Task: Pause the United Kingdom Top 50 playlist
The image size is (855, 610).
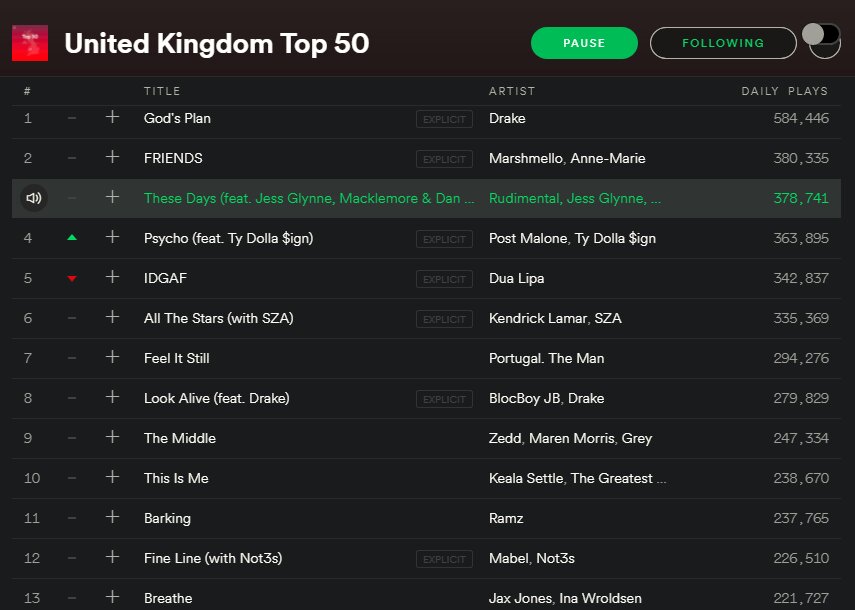Action: pyautogui.click(x=584, y=43)
